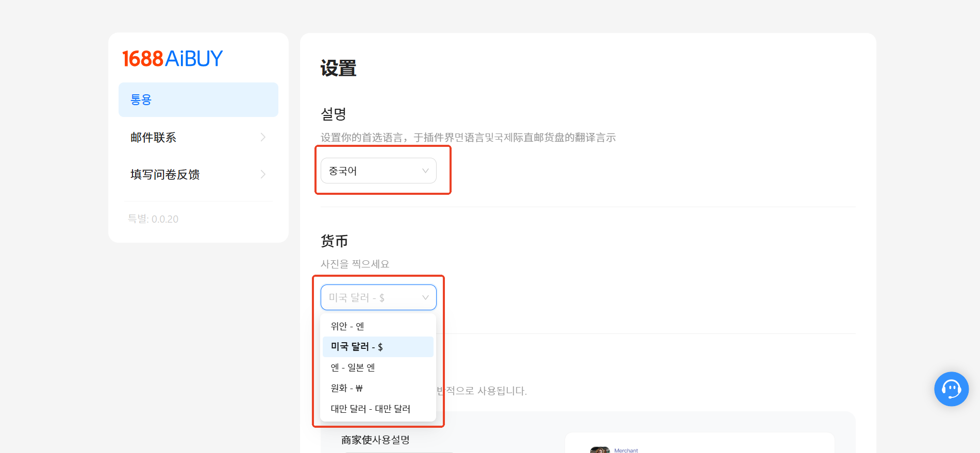Click the Merchant label link
980x453 pixels.
626,450
